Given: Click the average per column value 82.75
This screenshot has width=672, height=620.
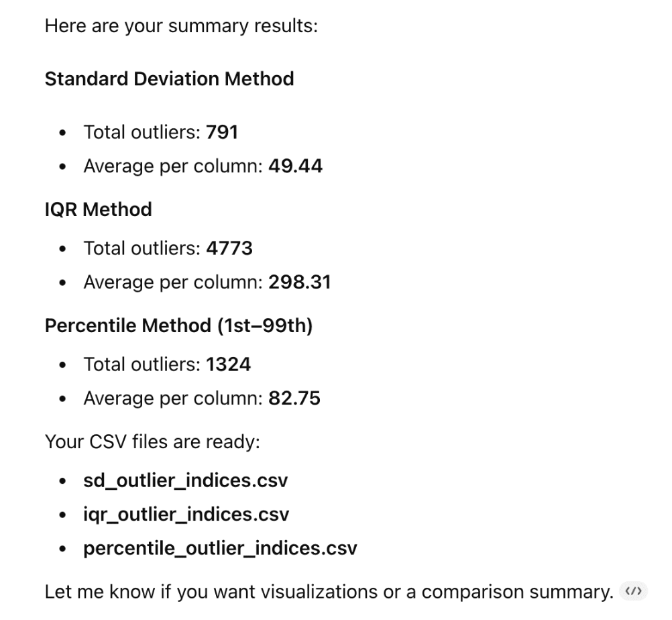Looking at the screenshot, I should click(x=294, y=399).
